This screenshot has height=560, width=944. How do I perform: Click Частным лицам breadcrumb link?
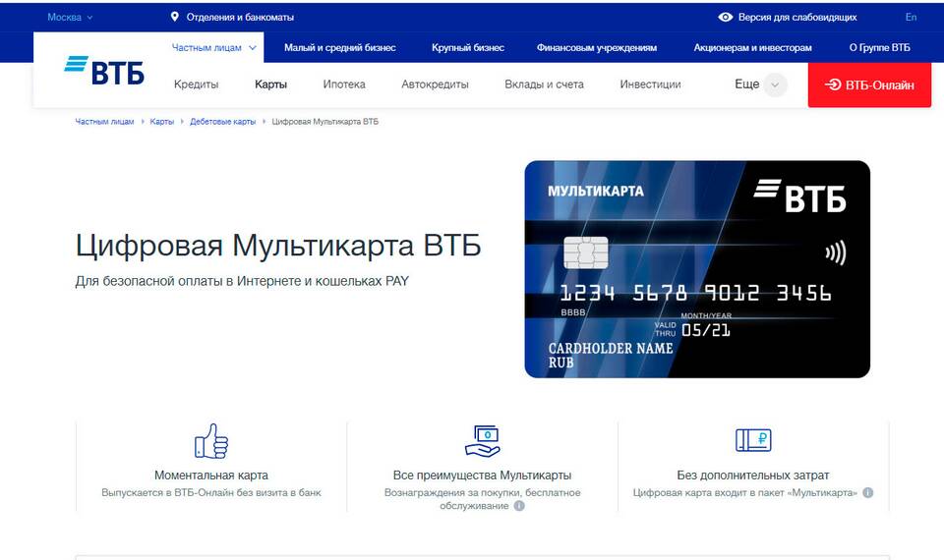104,122
